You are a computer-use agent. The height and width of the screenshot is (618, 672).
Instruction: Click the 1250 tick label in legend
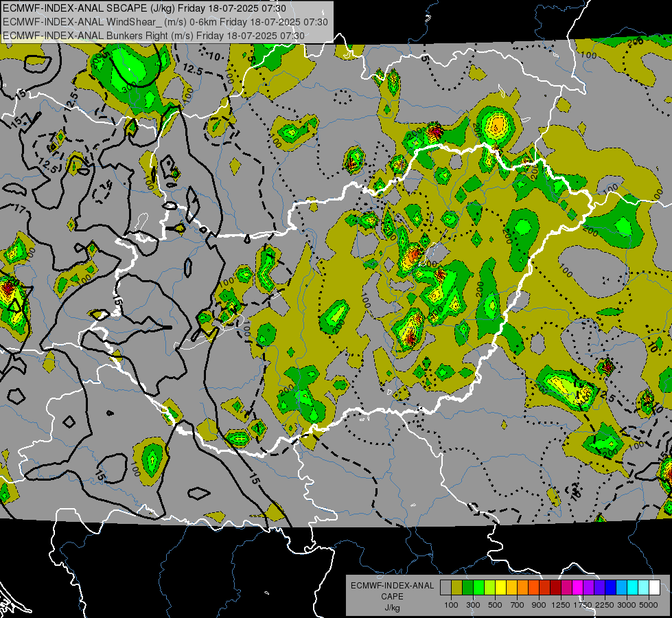[561, 605]
